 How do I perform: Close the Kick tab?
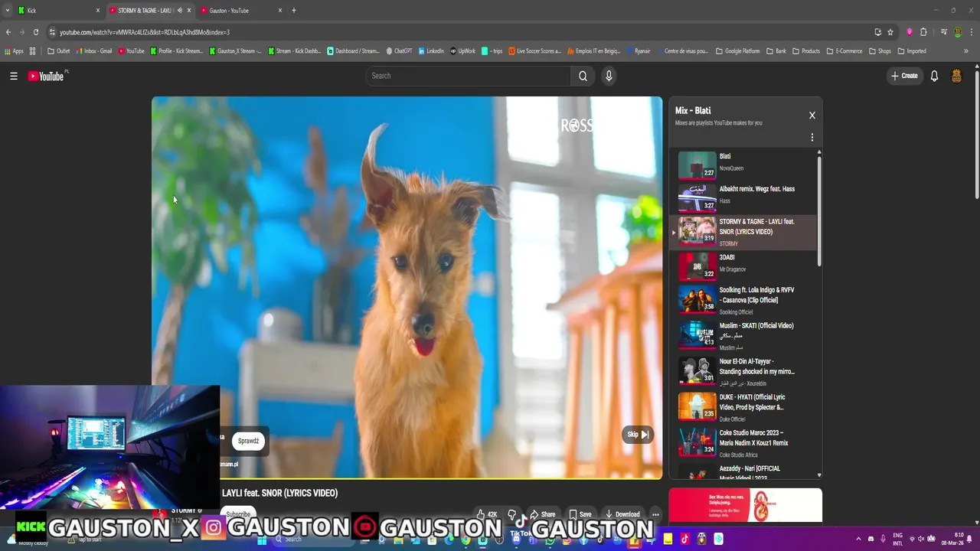pyautogui.click(x=97, y=11)
